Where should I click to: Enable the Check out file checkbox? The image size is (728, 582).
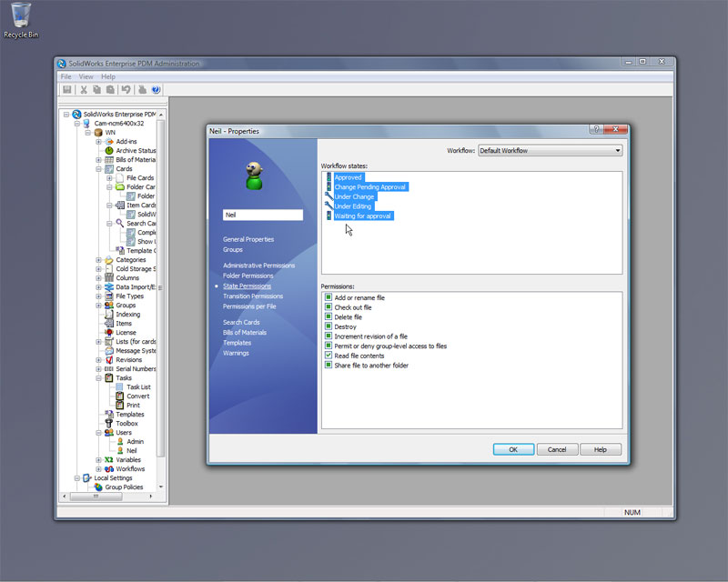329,307
